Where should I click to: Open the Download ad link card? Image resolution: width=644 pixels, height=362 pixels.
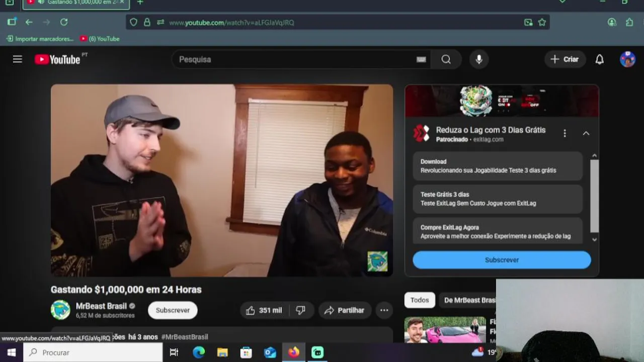tap(498, 166)
